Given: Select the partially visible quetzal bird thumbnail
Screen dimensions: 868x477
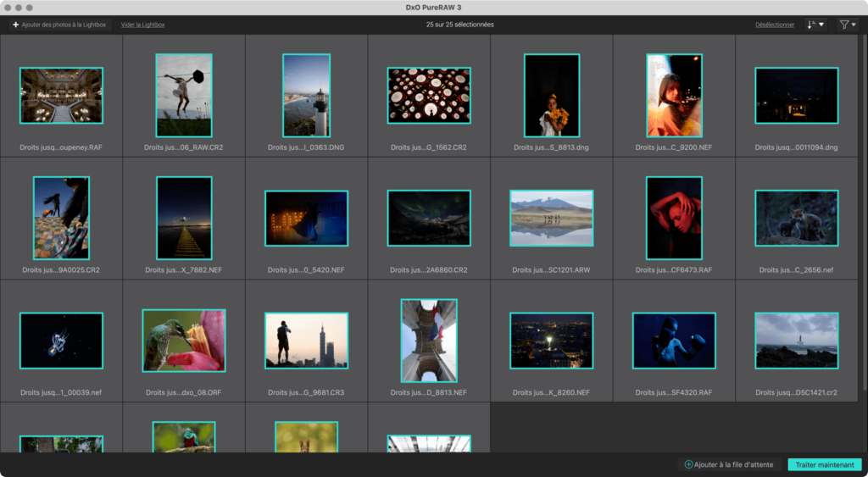Looking at the screenshot, I should [x=184, y=437].
